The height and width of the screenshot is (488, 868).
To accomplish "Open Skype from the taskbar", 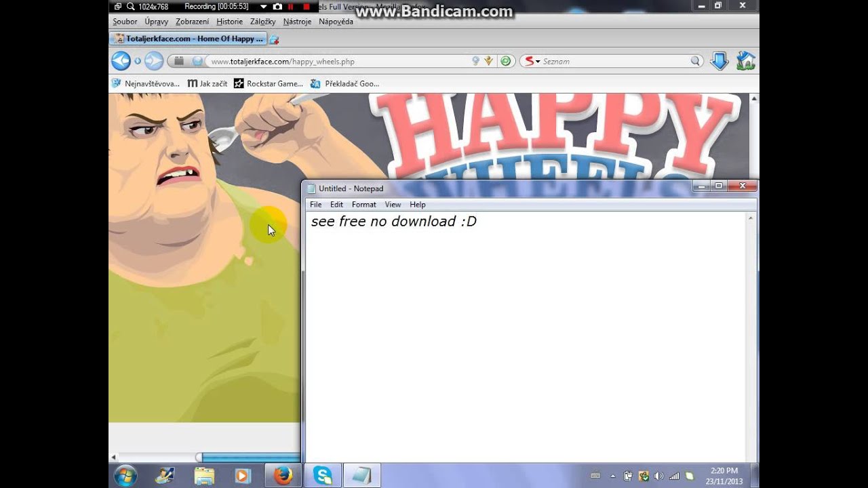I will 323,476.
